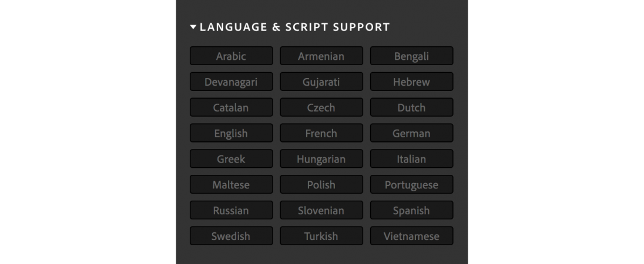Select the Hungarian language button
This screenshot has width=644, height=264.
coord(321,160)
